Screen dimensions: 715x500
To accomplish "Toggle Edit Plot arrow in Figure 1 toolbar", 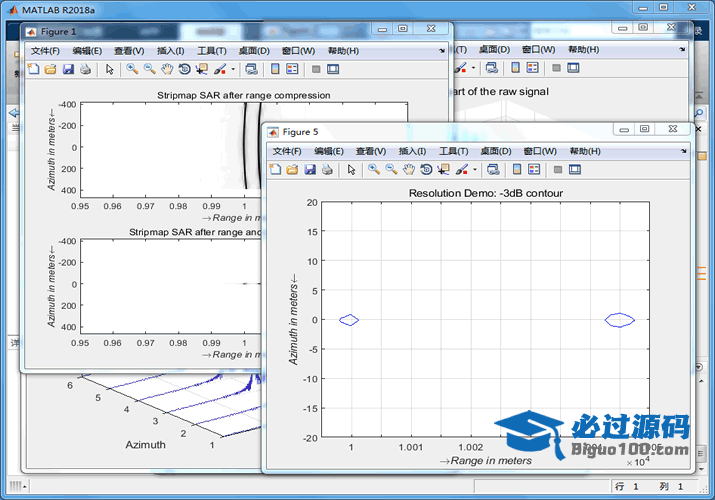I will (x=109, y=69).
